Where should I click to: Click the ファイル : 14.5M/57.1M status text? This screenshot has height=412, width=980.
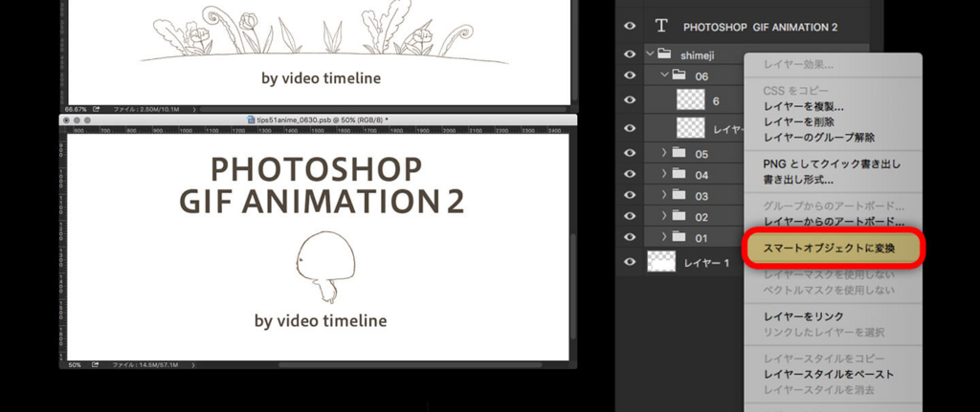(x=146, y=364)
